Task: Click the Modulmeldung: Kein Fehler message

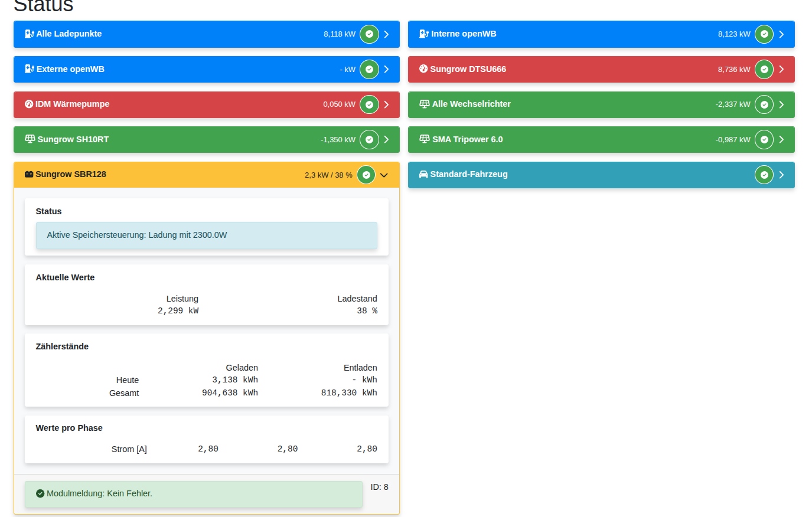Action: pyautogui.click(x=194, y=494)
